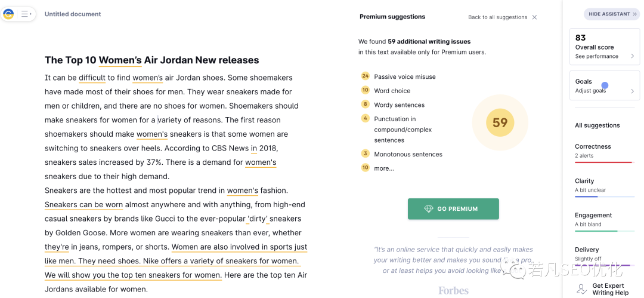The height and width of the screenshot is (298, 644).
Task: Open Adjust goals chevron arrow
Action: click(632, 91)
